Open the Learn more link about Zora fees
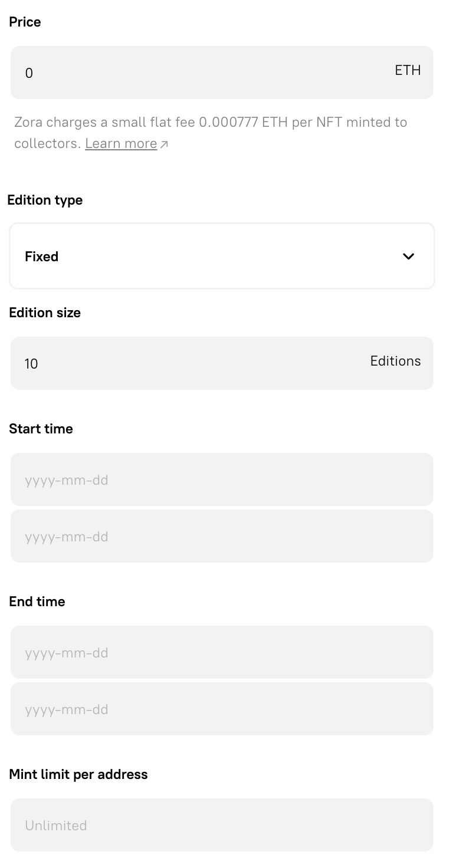The image size is (453, 868). (x=120, y=143)
